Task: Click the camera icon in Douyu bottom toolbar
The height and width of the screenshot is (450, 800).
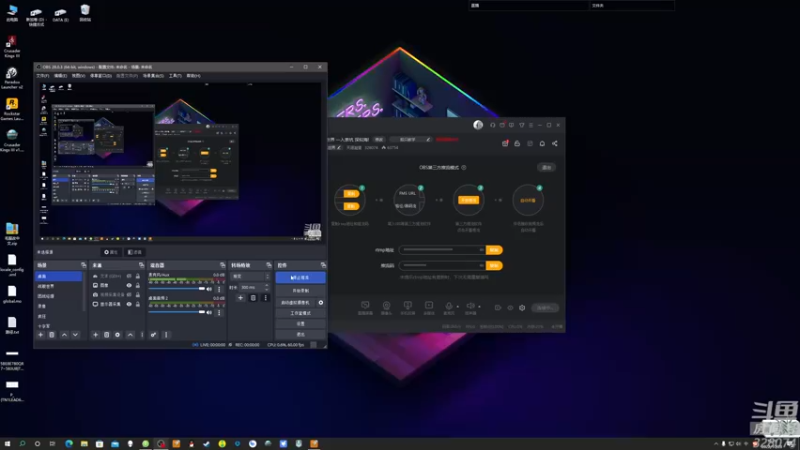Action: 386,306
